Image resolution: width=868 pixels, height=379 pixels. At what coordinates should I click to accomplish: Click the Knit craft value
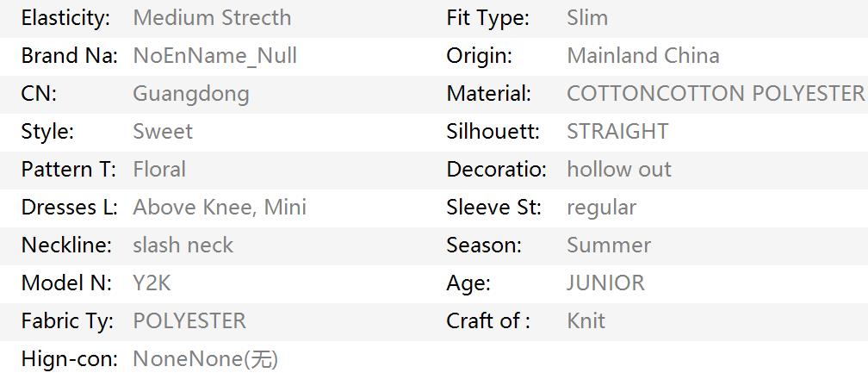(586, 320)
